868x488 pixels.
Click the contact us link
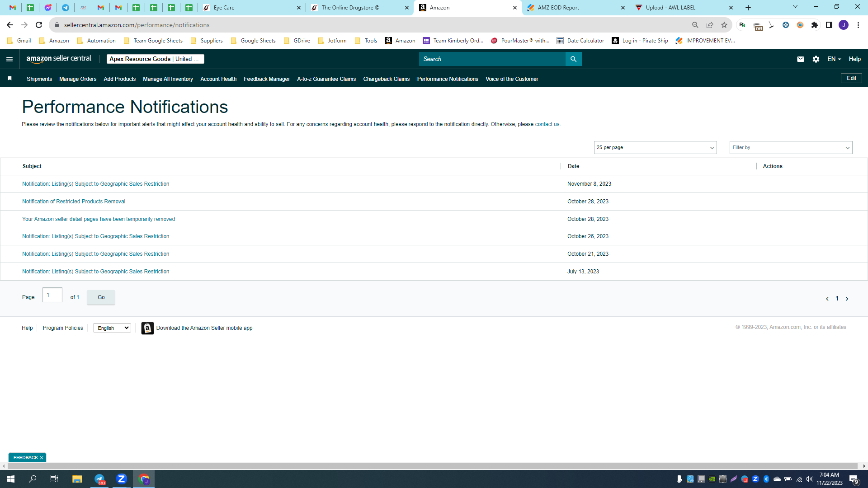click(x=547, y=124)
